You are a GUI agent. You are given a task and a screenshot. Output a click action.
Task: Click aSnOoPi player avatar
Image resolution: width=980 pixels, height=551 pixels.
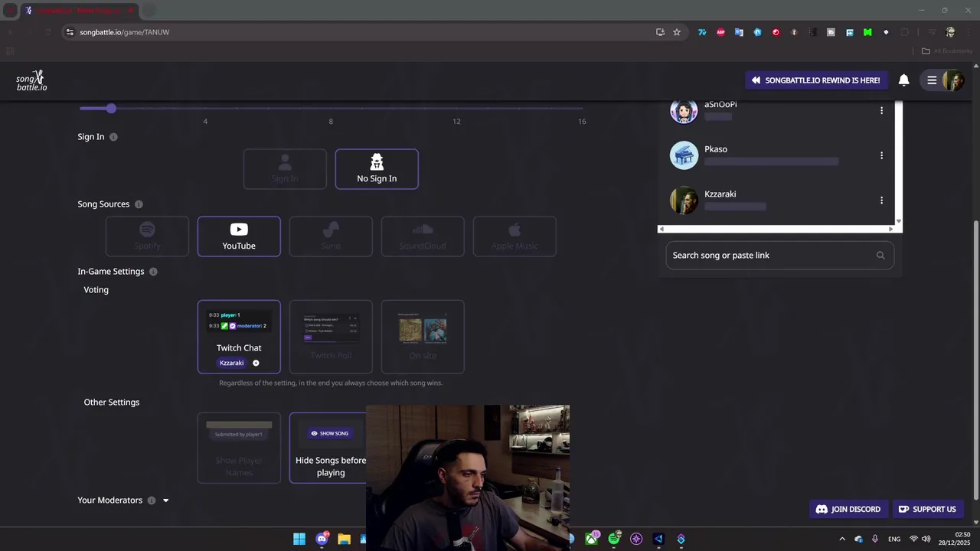(684, 111)
